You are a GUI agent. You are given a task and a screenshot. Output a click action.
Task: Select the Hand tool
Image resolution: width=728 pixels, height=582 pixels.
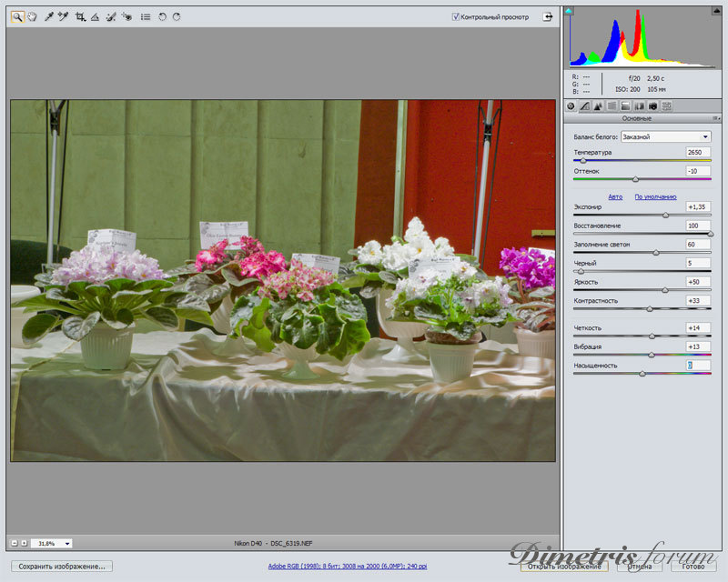32,16
